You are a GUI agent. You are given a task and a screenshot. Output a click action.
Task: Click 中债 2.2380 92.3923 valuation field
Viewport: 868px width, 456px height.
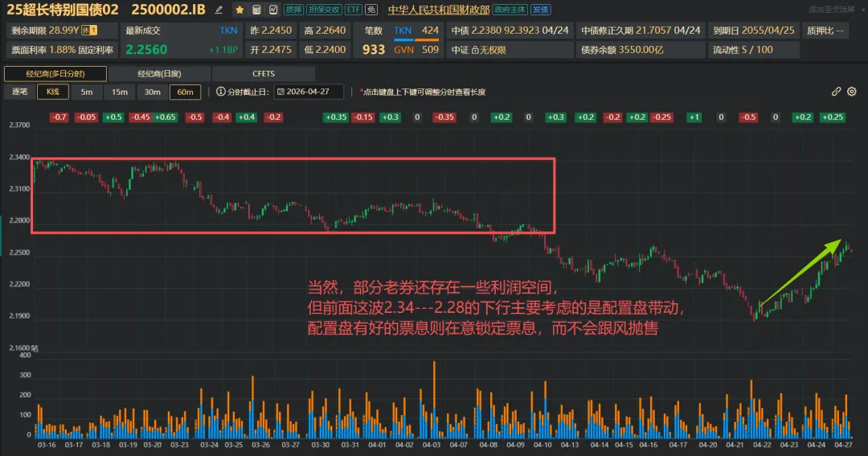click(510, 31)
